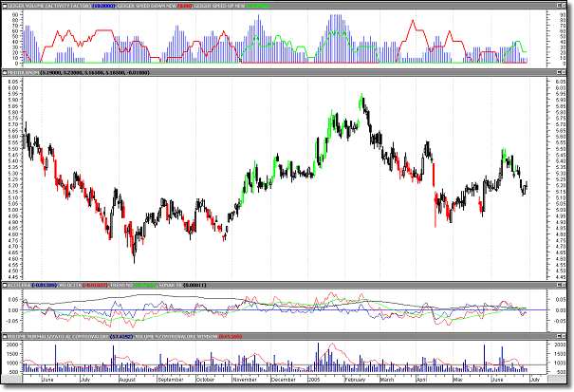Close the Mediolanum price chart pane
Screen dimensions: 574x392
[565, 72]
